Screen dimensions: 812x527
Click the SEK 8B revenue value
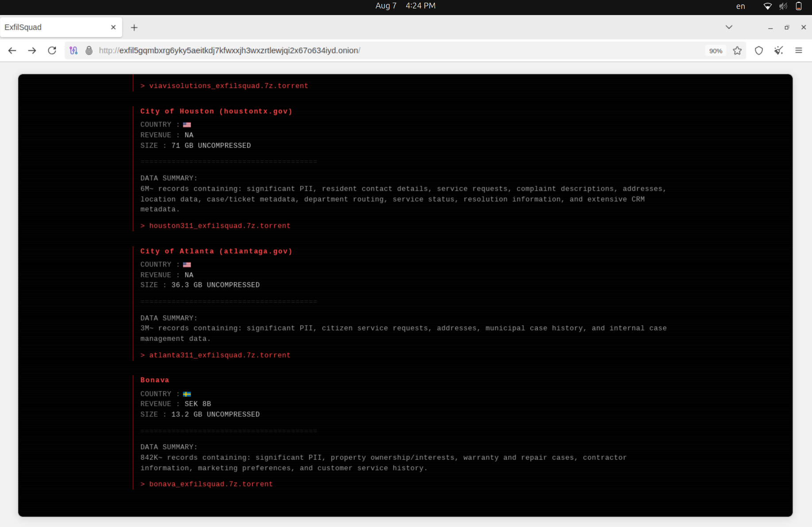tap(198, 404)
